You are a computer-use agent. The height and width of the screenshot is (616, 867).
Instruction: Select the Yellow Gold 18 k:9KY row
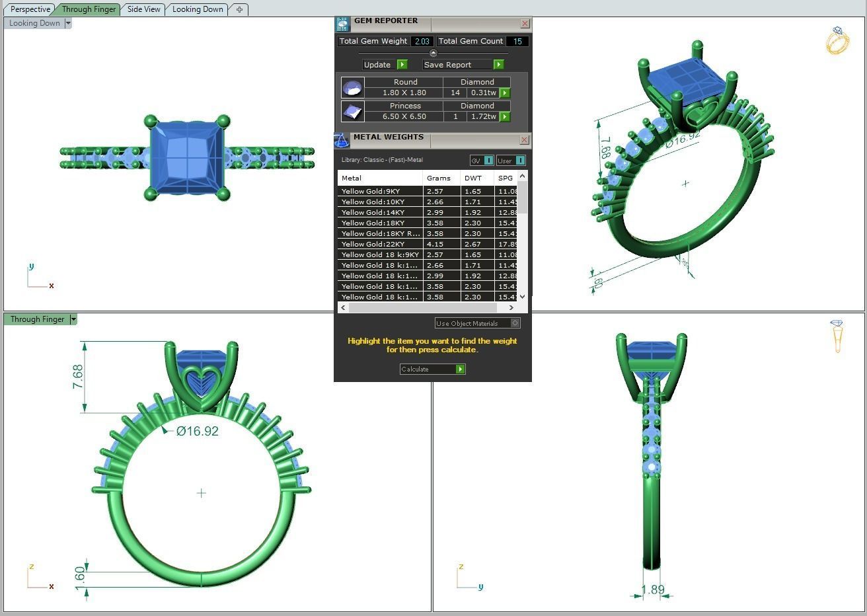[x=428, y=254]
